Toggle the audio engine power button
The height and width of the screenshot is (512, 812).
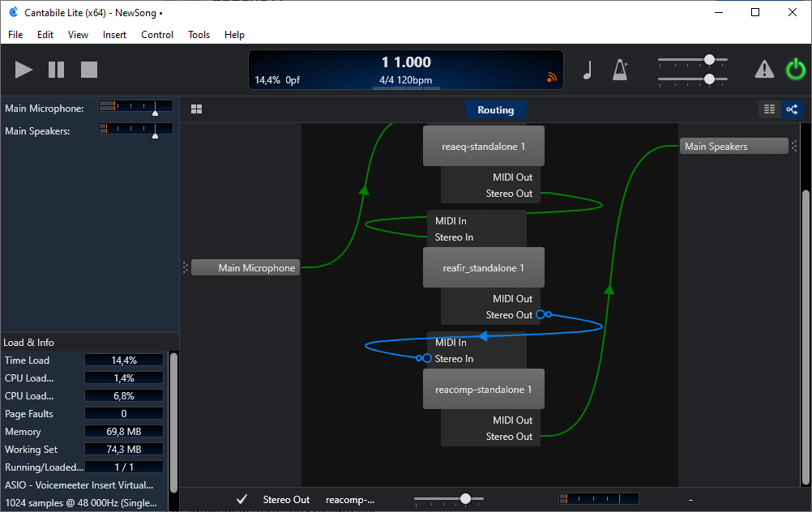pos(796,70)
